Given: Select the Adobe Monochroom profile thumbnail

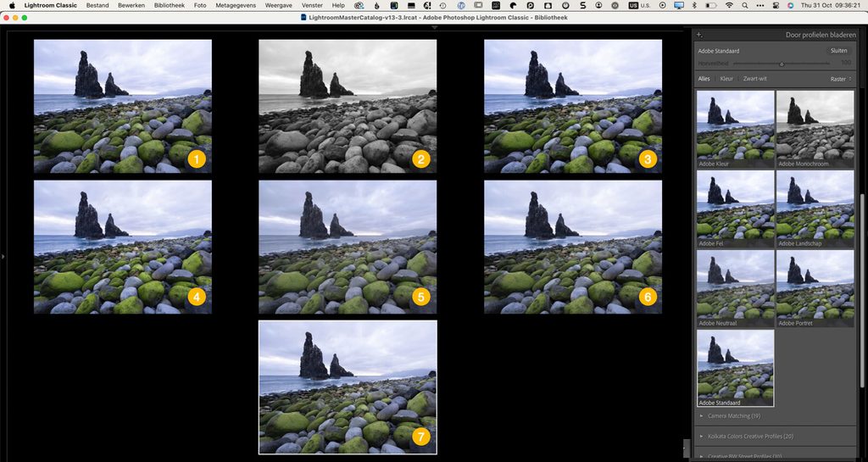Looking at the screenshot, I should (x=815, y=129).
